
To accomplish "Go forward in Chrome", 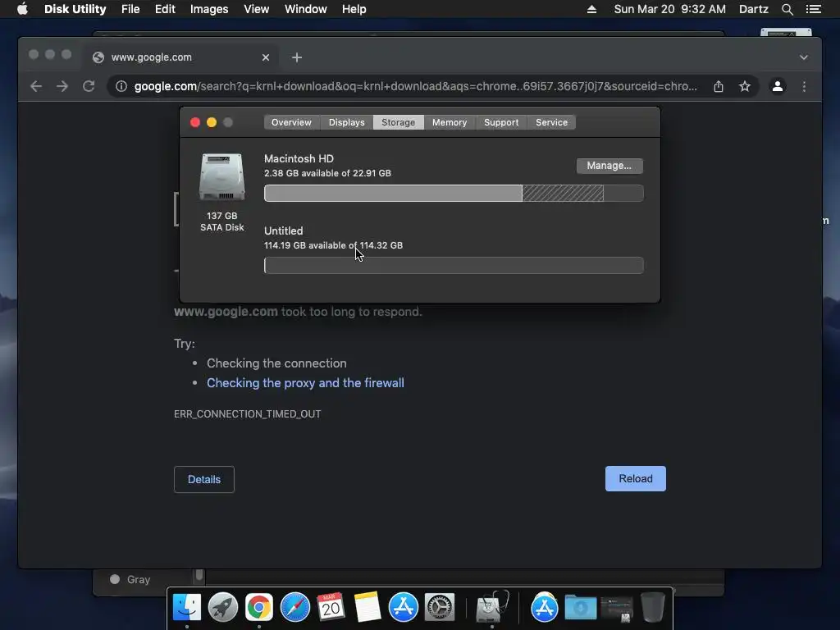I will click(62, 86).
